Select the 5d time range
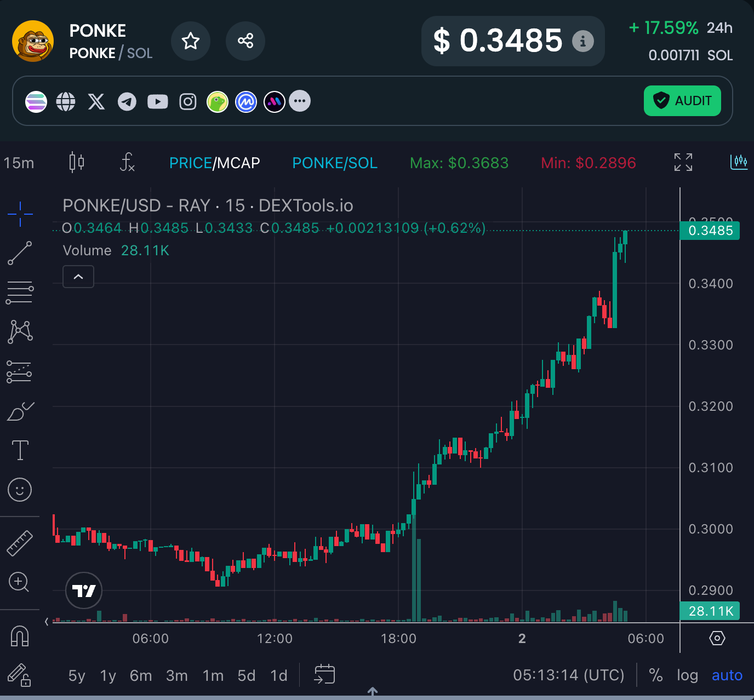 pos(247,676)
